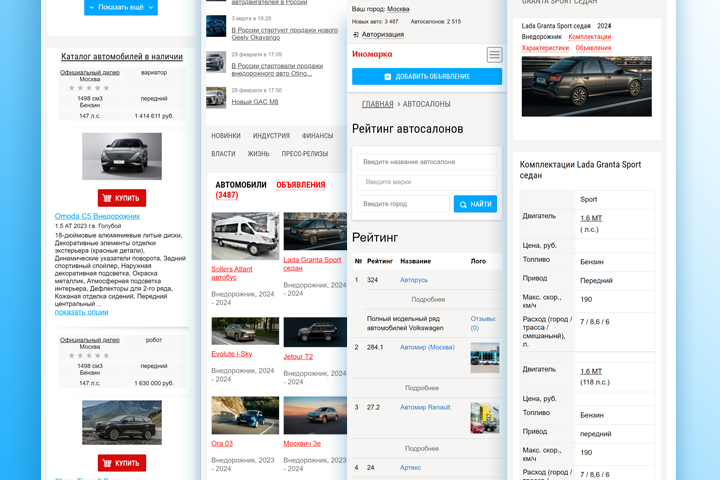720x480 pixels.
Task: Open the hamburger menu next to Иномарка
Action: point(494,55)
